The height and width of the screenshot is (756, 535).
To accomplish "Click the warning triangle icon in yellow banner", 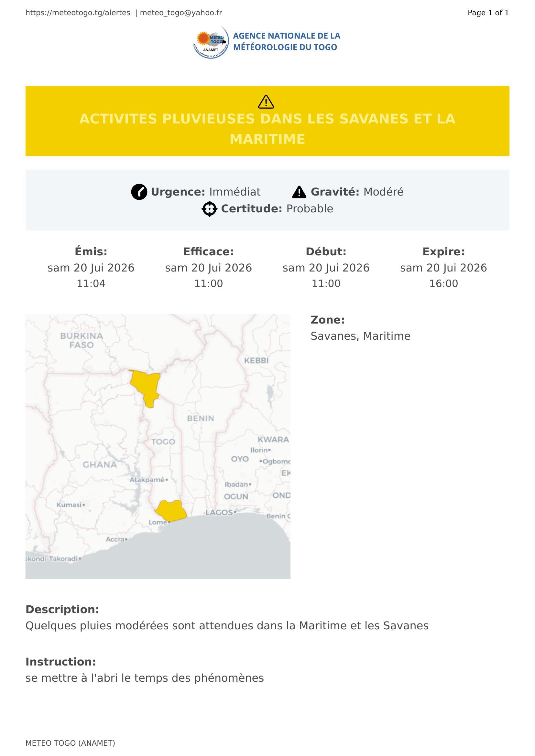I will coord(266,102).
